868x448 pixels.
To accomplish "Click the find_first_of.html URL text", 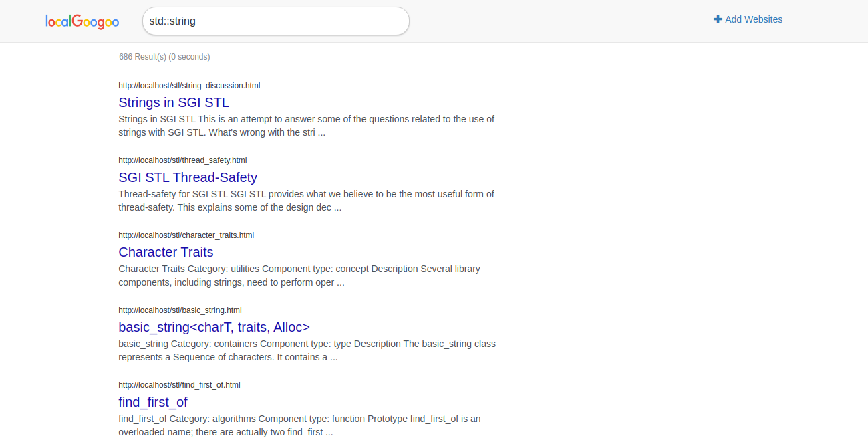I will 179,385.
